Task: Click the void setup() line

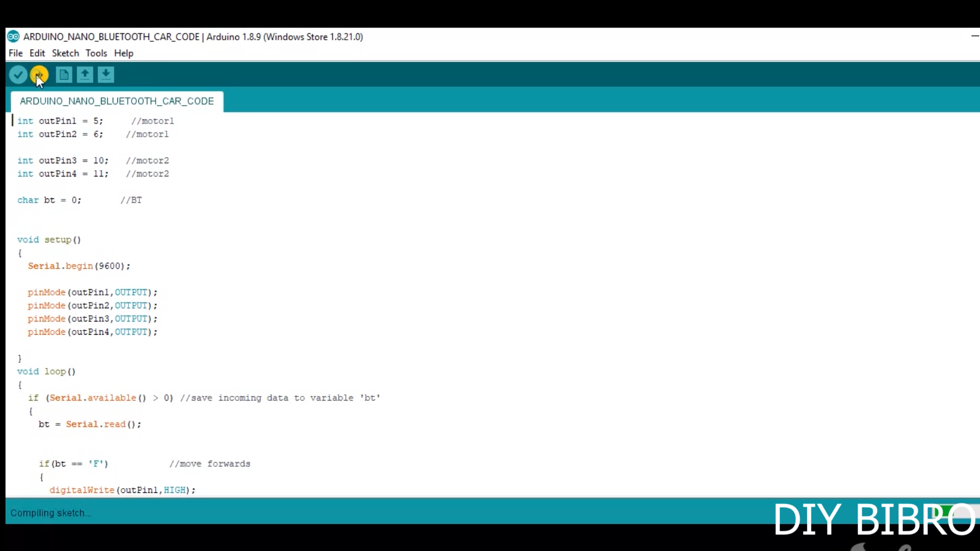Action: (x=49, y=240)
